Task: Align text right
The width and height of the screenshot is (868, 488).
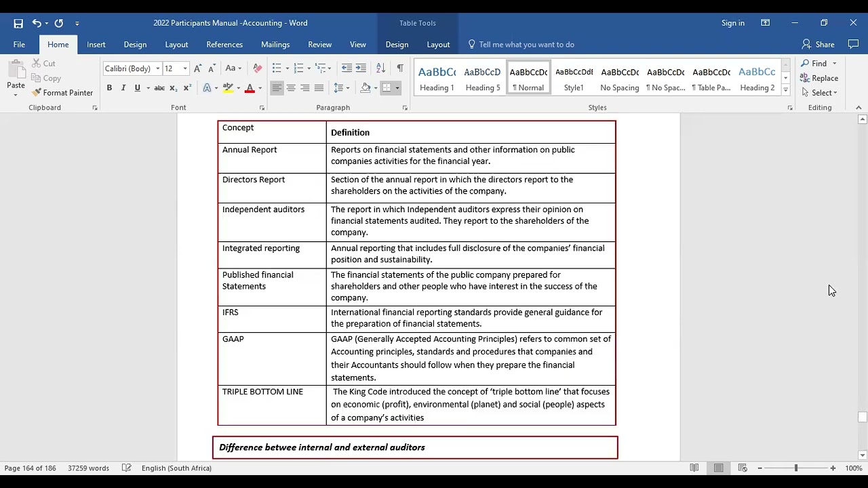Action: (305, 88)
